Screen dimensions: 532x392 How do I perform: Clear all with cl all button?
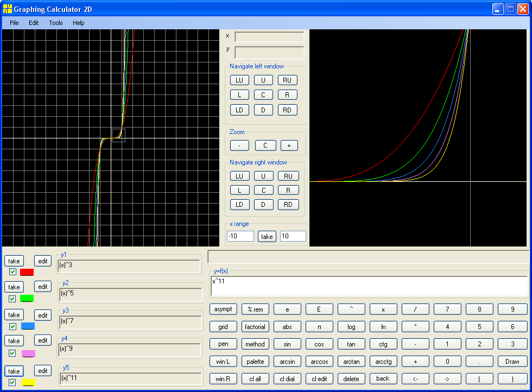click(255, 379)
